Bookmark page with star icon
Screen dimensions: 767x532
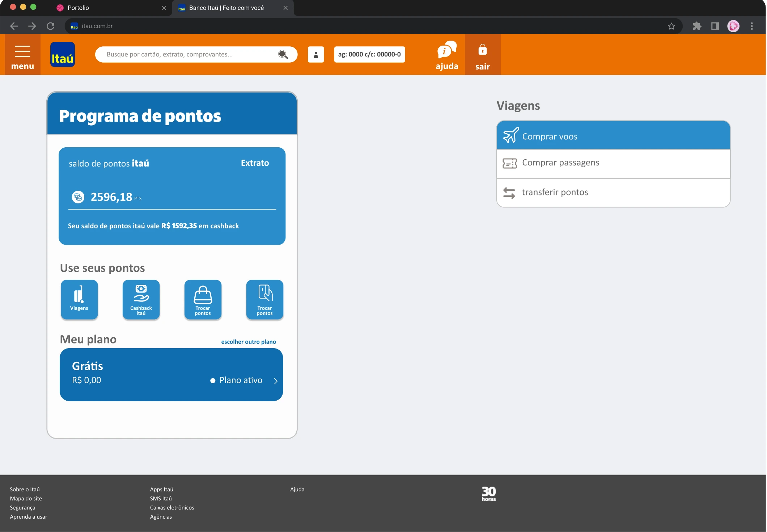[x=671, y=26]
